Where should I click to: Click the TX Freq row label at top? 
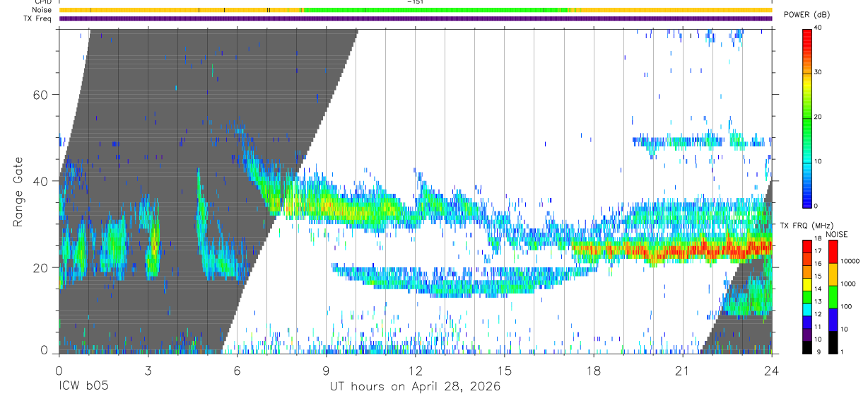coord(37,18)
